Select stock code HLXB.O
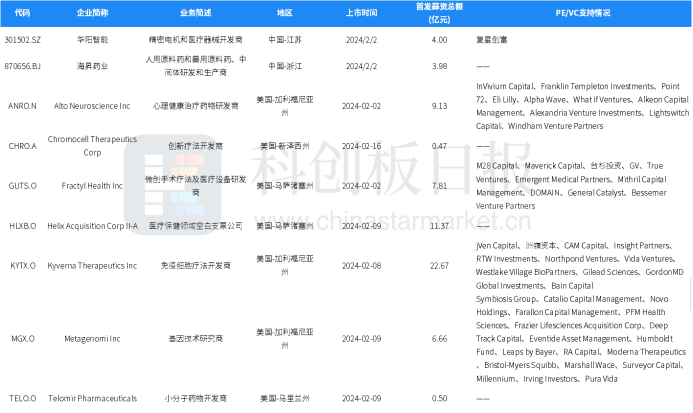This screenshot has width=693, height=413. pyautogui.click(x=23, y=226)
